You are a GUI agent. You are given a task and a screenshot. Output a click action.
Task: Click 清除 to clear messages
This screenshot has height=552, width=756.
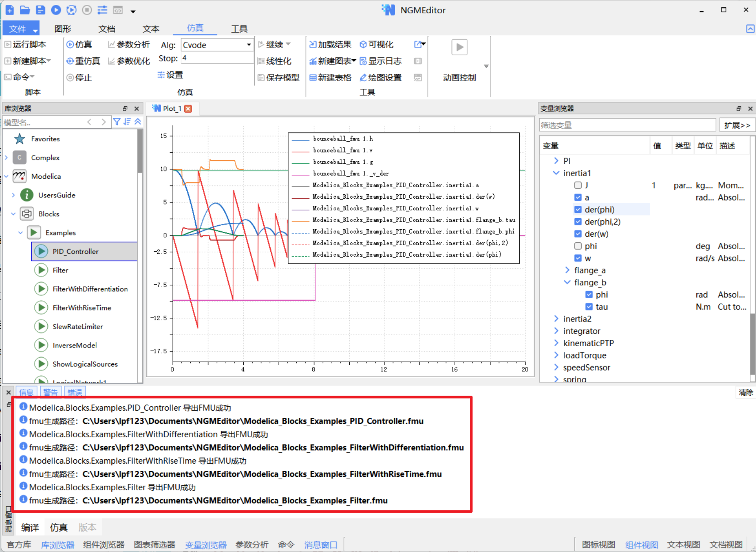(746, 393)
